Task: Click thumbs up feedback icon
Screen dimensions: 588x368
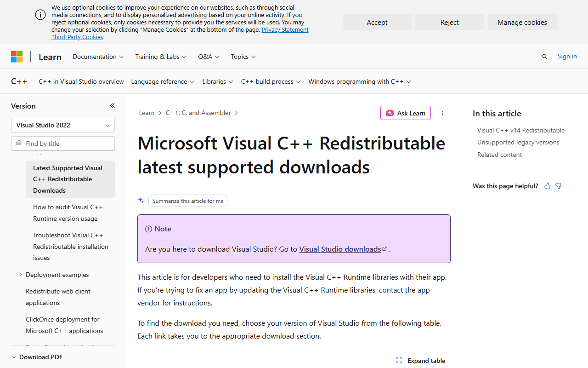Action: click(x=547, y=186)
